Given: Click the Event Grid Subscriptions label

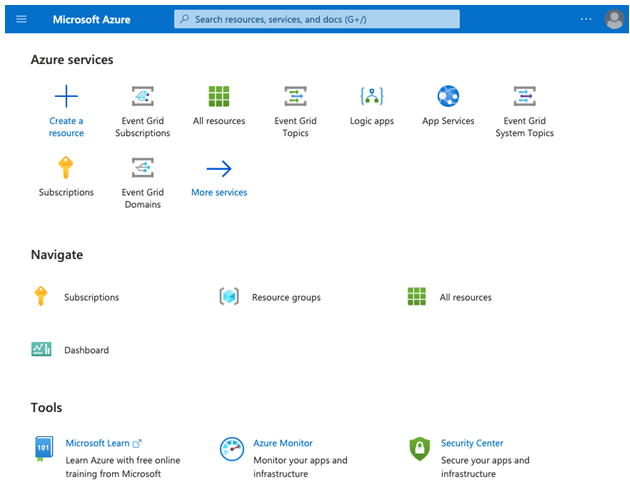Looking at the screenshot, I should pos(143,127).
